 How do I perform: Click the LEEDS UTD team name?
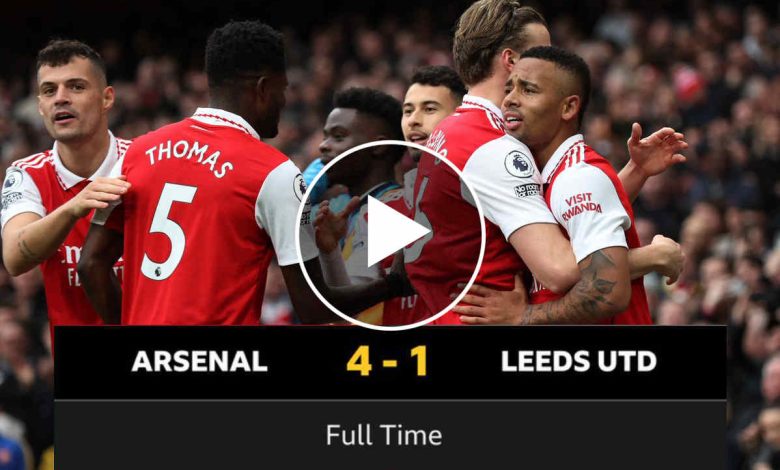click(x=579, y=362)
